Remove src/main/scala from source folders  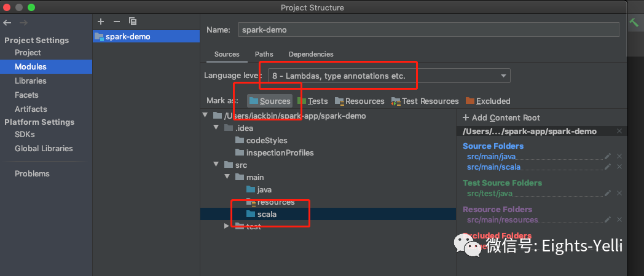coord(619,167)
